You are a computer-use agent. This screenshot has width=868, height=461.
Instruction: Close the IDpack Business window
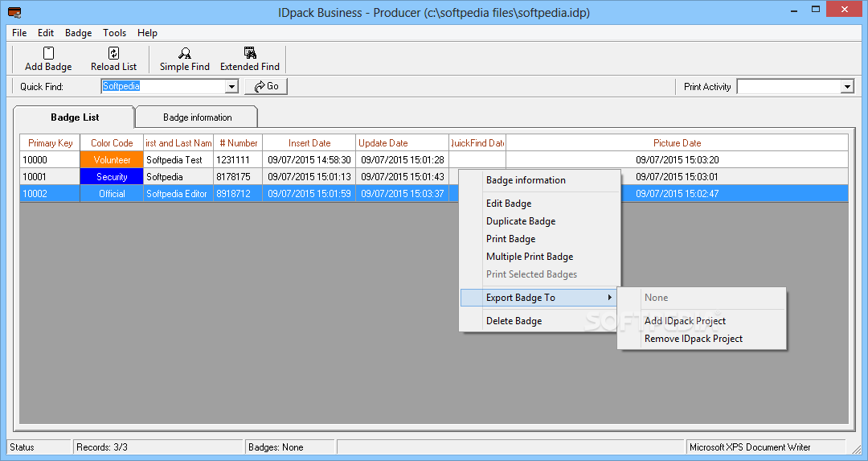844,9
